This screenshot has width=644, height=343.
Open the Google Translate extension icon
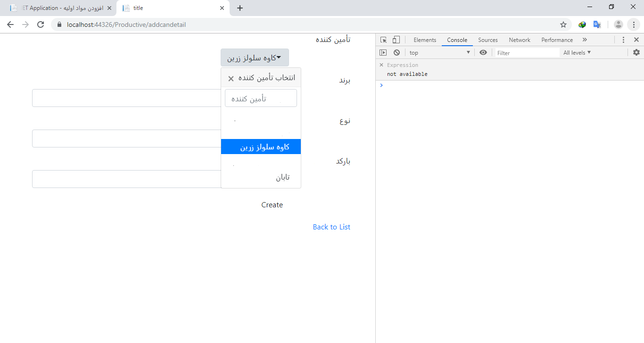pos(597,24)
